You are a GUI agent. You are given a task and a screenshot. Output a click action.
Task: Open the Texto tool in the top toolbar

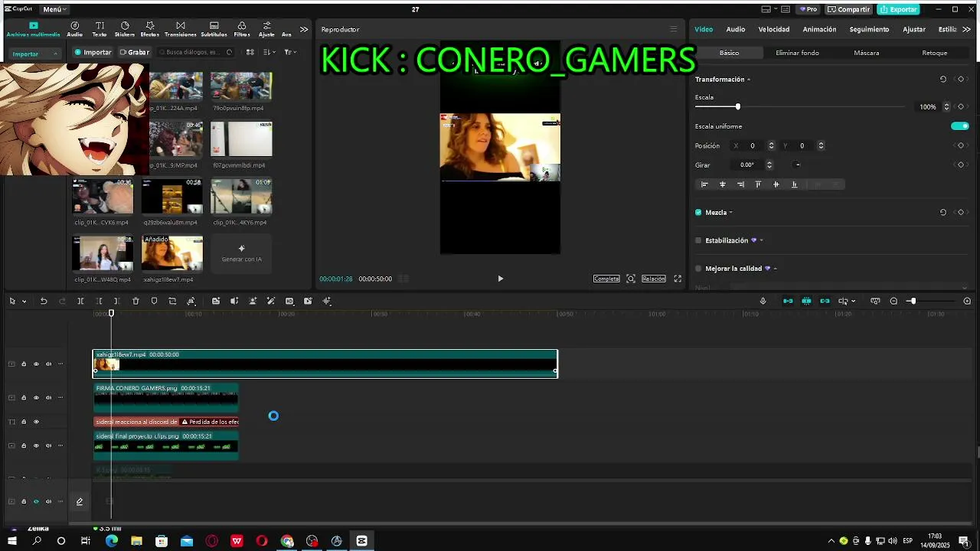click(100, 29)
